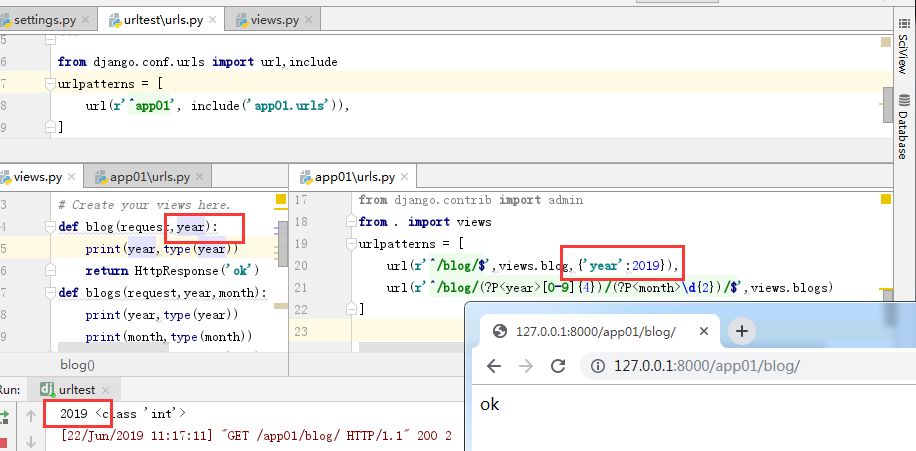
Task: Open the top views.py tab
Action: pyautogui.click(x=275, y=20)
